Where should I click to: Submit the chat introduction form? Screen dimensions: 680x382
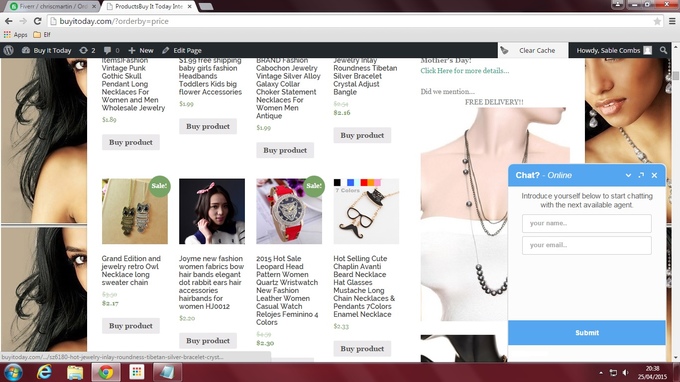pos(586,333)
